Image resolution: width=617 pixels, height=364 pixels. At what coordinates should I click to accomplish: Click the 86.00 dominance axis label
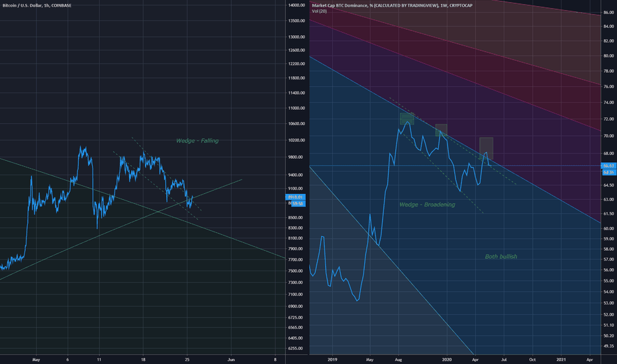coord(609,12)
